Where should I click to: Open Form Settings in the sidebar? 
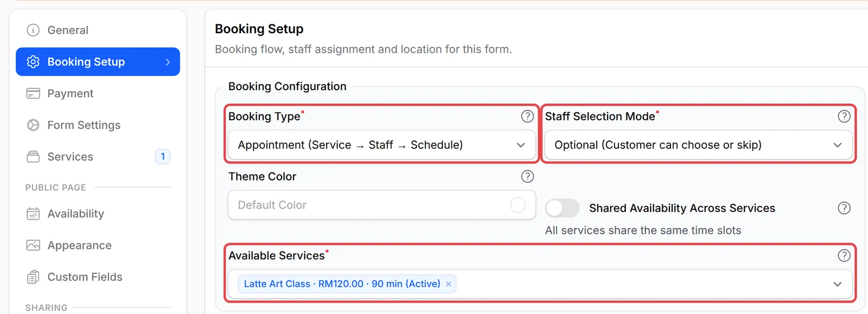(x=98, y=125)
